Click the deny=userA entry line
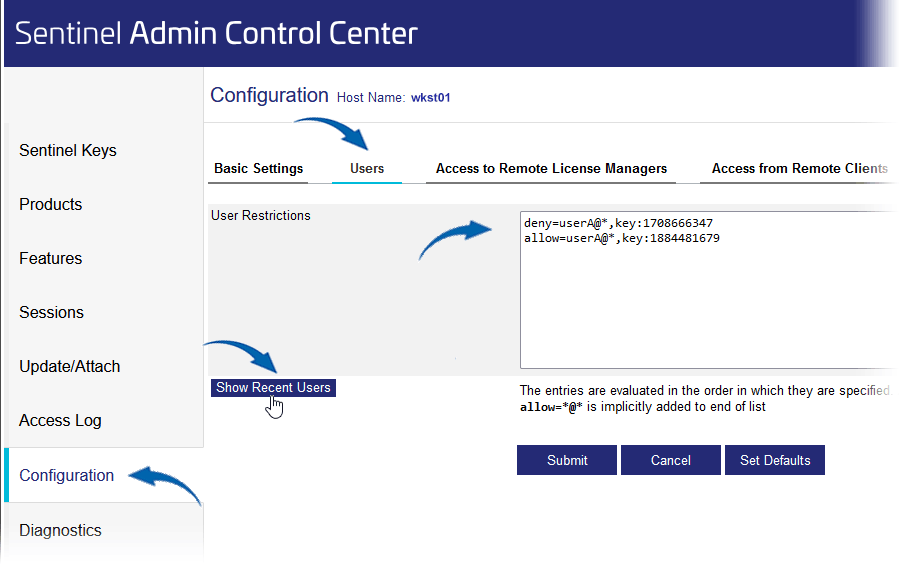 click(618, 223)
